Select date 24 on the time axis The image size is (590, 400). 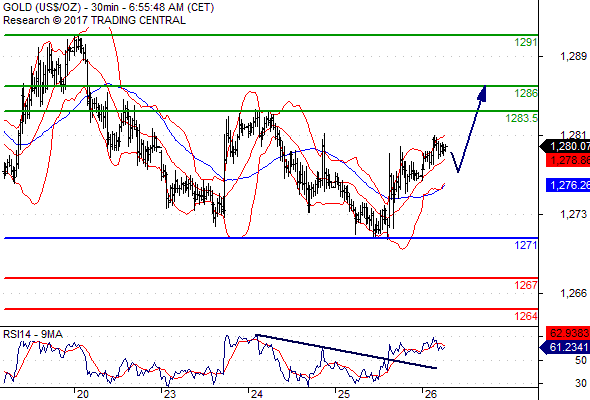(x=257, y=394)
